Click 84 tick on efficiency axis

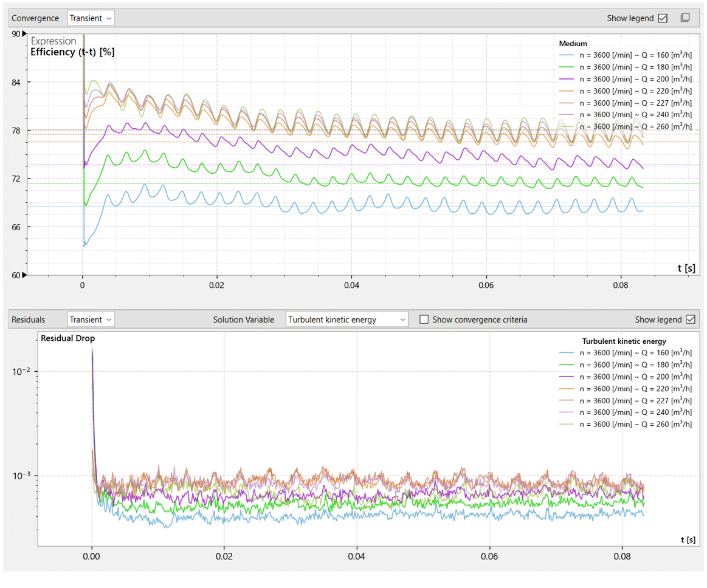pyautogui.click(x=16, y=83)
